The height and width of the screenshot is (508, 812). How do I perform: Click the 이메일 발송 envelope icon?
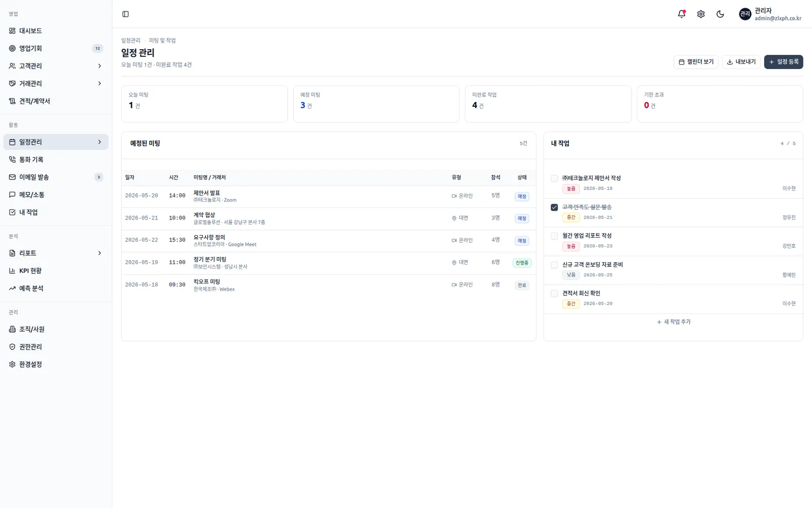tap(12, 177)
